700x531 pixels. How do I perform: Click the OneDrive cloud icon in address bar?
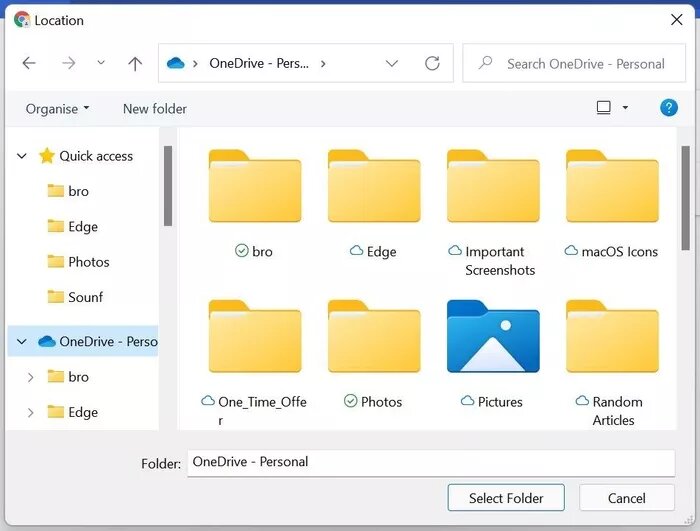coord(175,63)
